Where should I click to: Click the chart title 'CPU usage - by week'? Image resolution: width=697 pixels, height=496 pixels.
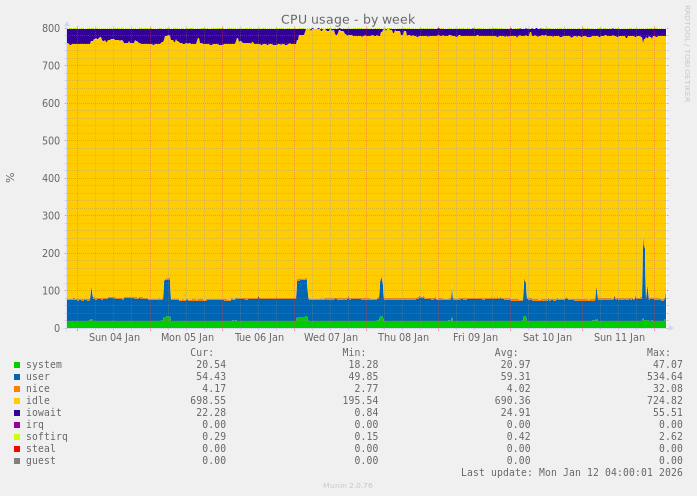coord(348,20)
